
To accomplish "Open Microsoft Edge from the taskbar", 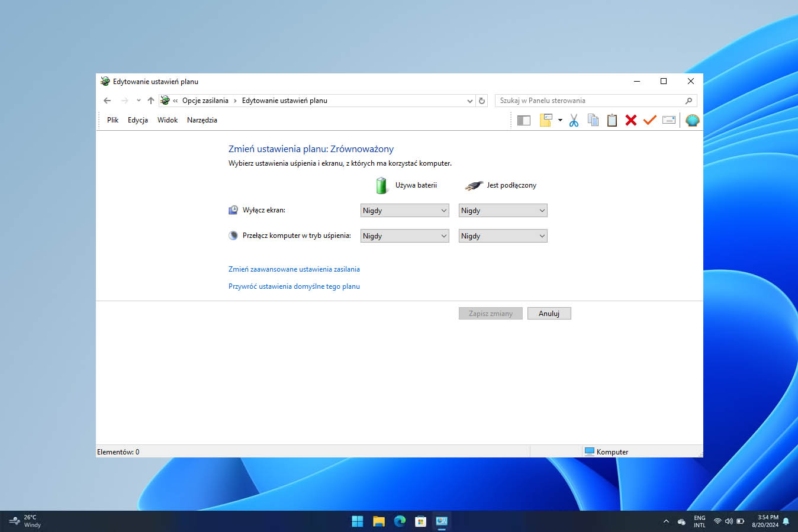I will pyautogui.click(x=400, y=521).
